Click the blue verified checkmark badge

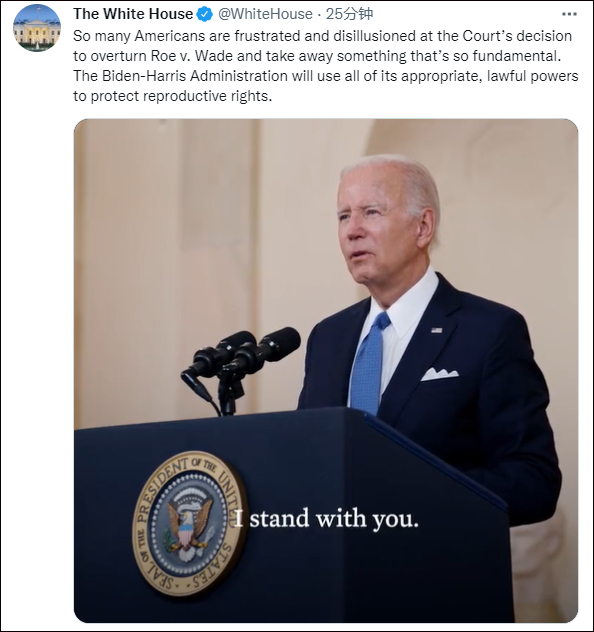(x=205, y=15)
